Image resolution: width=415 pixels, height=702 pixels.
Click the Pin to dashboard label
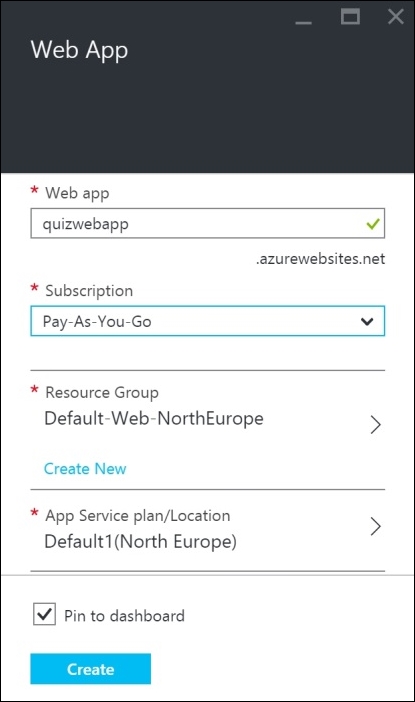(x=124, y=616)
